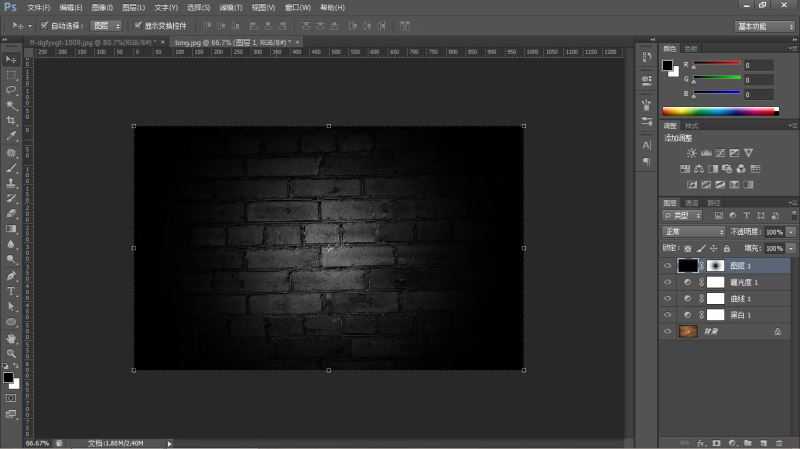Select the Lasso tool
Image resolution: width=800 pixels, height=449 pixels.
click(x=11, y=90)
